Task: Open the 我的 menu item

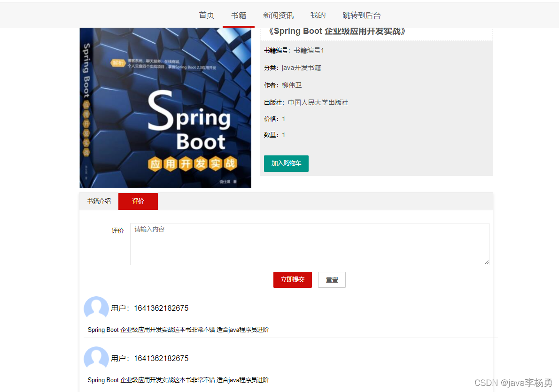Action: click(318, 15)
